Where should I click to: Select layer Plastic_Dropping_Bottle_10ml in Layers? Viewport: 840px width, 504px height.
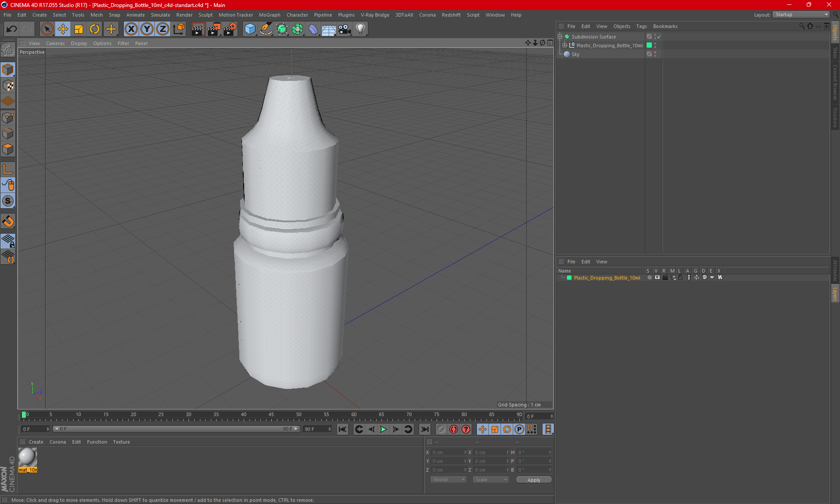607,278
